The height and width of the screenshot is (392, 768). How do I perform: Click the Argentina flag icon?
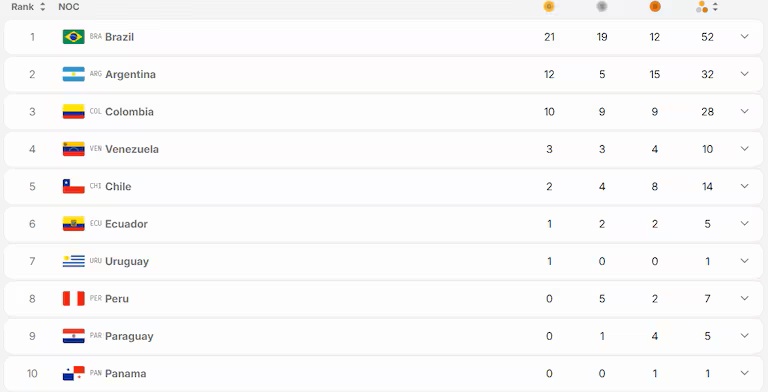[73, 74]
